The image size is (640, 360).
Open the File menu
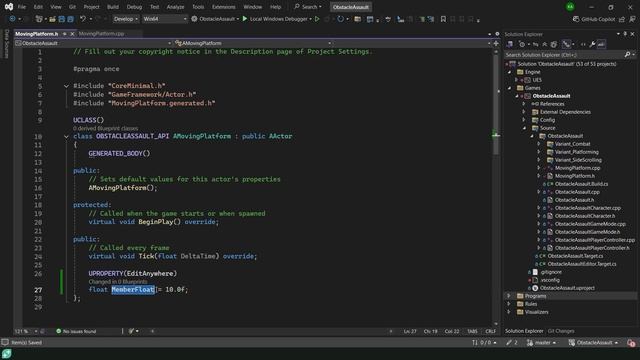[x=22, y=7]
